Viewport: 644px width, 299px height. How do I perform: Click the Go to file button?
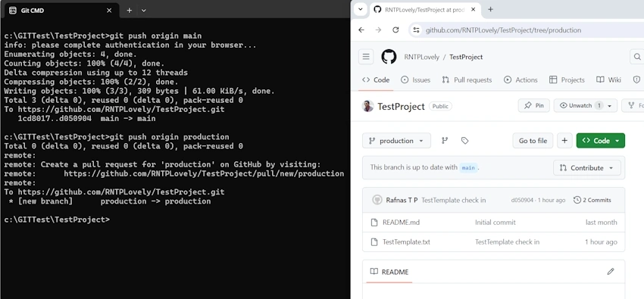click(533, 141)
